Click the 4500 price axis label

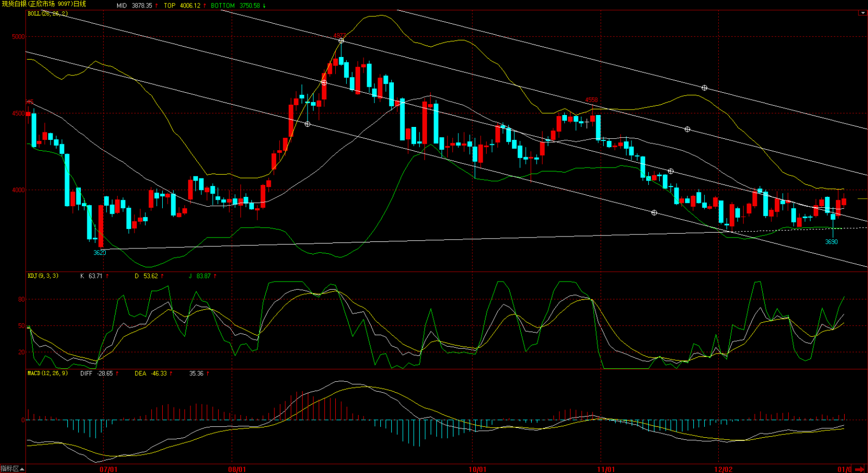18,113
